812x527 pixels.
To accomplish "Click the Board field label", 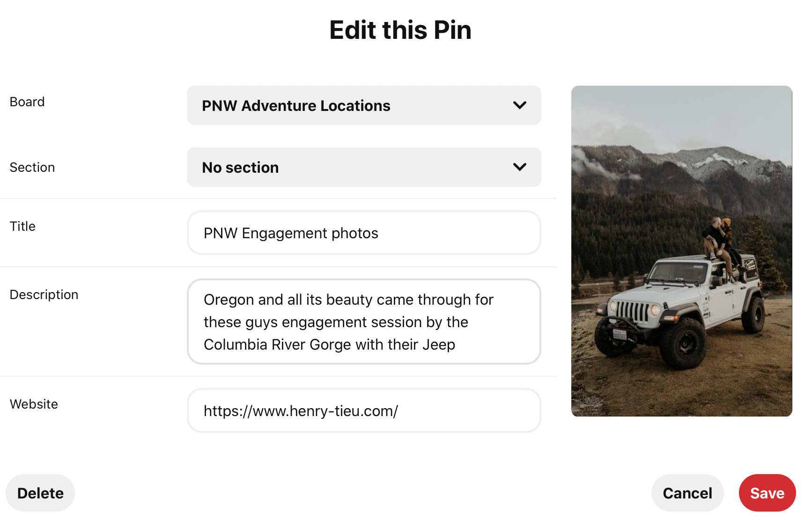I will (27, 102).
